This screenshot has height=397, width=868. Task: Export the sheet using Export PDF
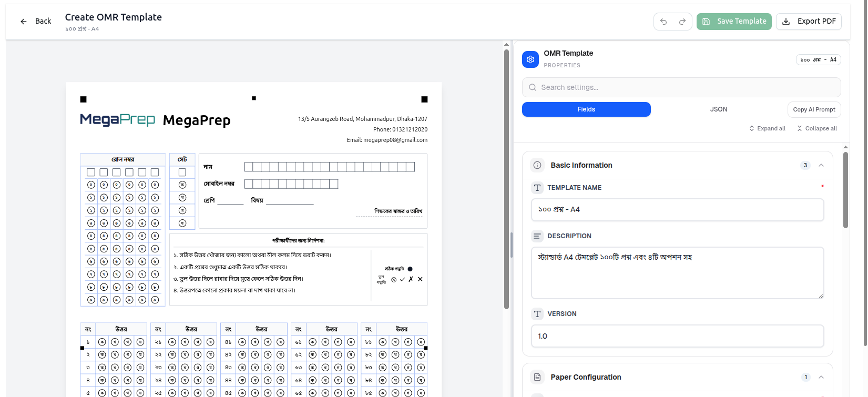coord(809,22)
